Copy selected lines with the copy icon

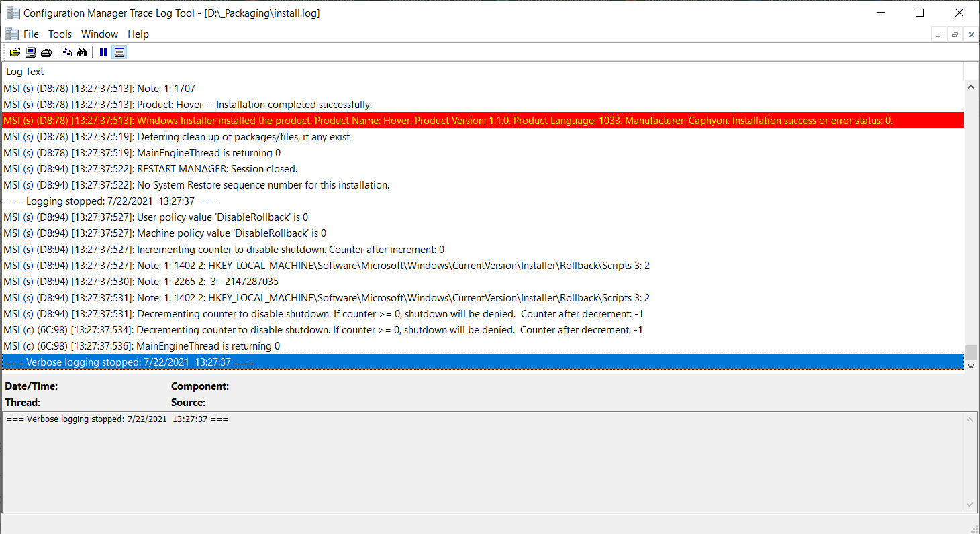click(66, 52)
